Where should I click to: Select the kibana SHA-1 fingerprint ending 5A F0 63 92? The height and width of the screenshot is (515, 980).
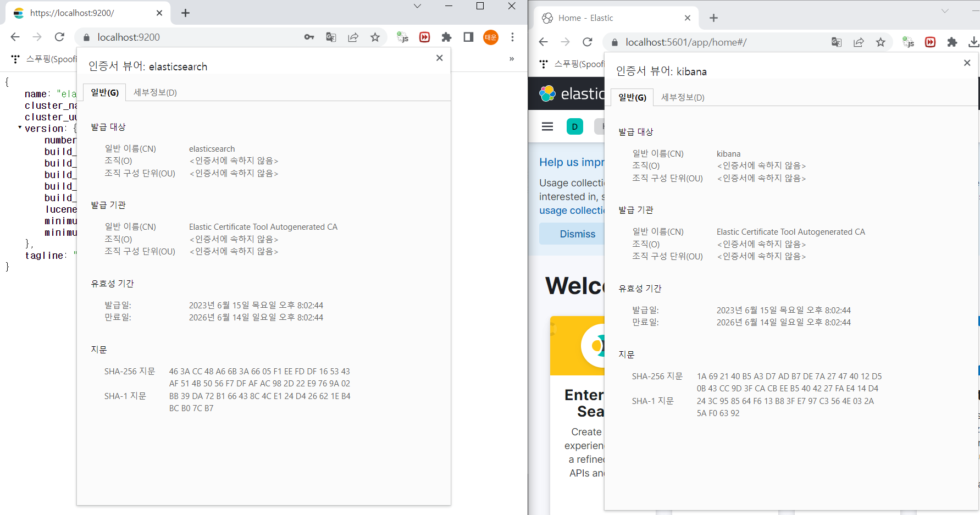click(785, 407)
